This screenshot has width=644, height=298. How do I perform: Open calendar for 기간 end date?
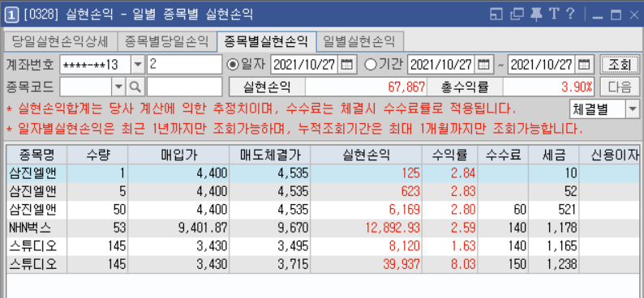pyautogui.click(x=584, y=64)
